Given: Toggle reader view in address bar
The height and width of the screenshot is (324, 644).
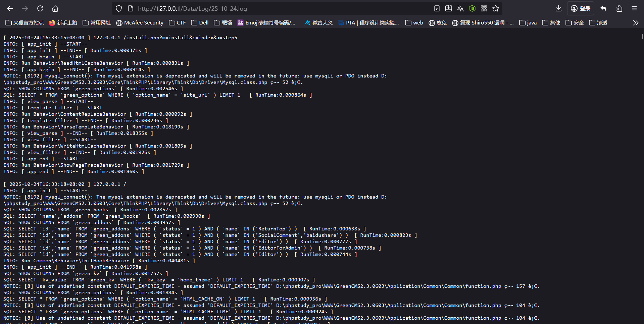Looking at the screenshot, I should pos(437,8).
